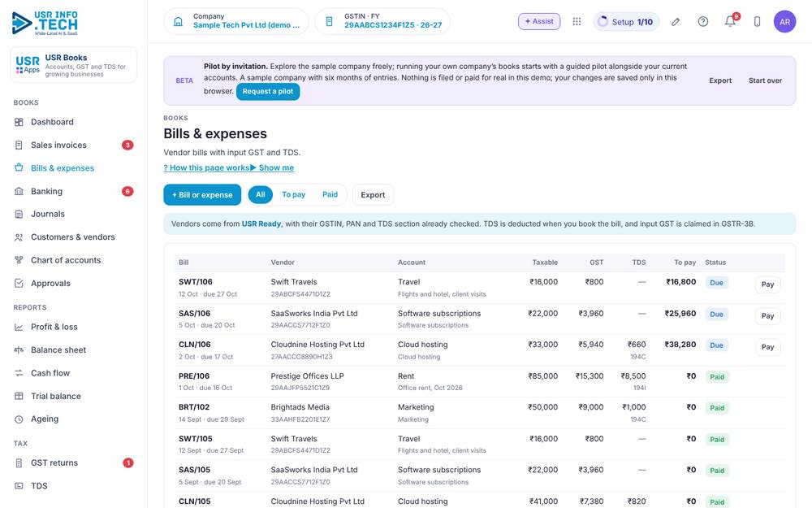
Task: Select the To pay filter tab
Action: (294, 194)
